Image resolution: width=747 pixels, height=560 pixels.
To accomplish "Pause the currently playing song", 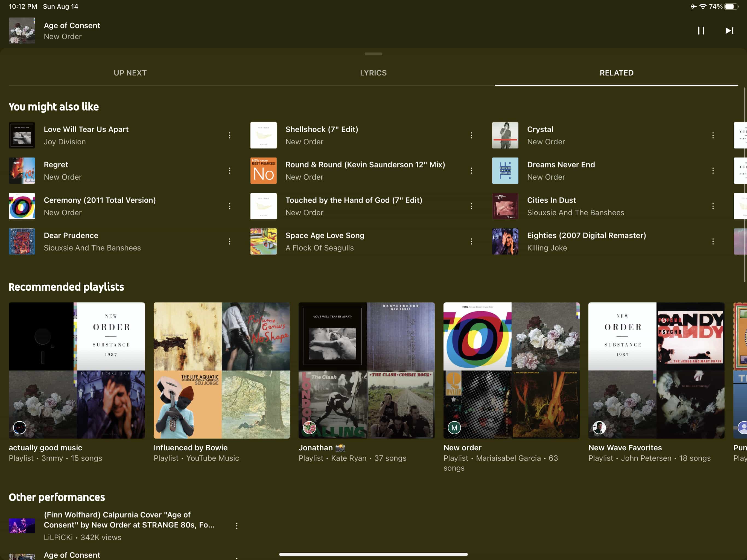I will click(701, 31).
